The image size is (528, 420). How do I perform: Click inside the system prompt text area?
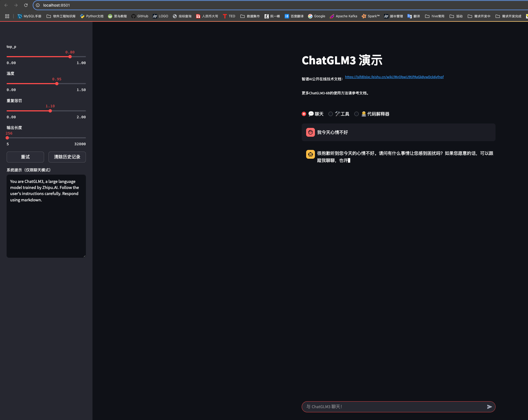[x=46, y=216]
